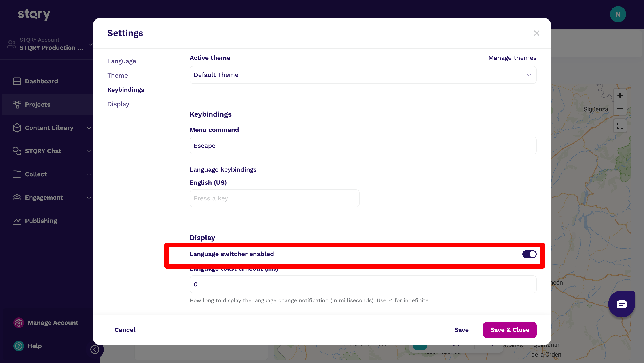Click the Save button
Screen dimensions: 644x363
pos(461,330)
